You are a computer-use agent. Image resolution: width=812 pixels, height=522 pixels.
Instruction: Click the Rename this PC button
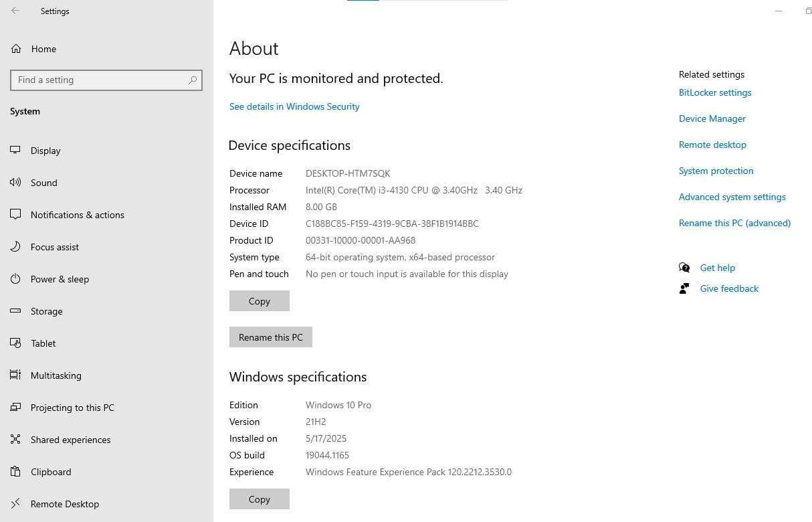(271, 337)
